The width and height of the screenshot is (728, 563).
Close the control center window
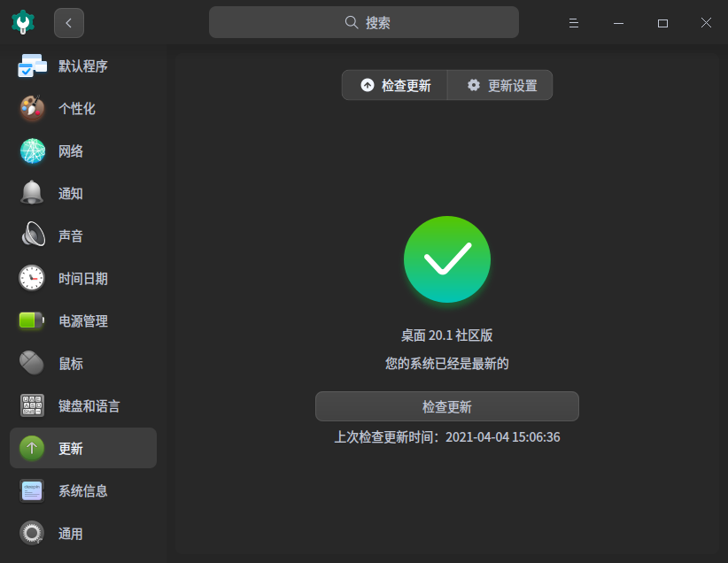pyautogui.click(x=706, y=23)
